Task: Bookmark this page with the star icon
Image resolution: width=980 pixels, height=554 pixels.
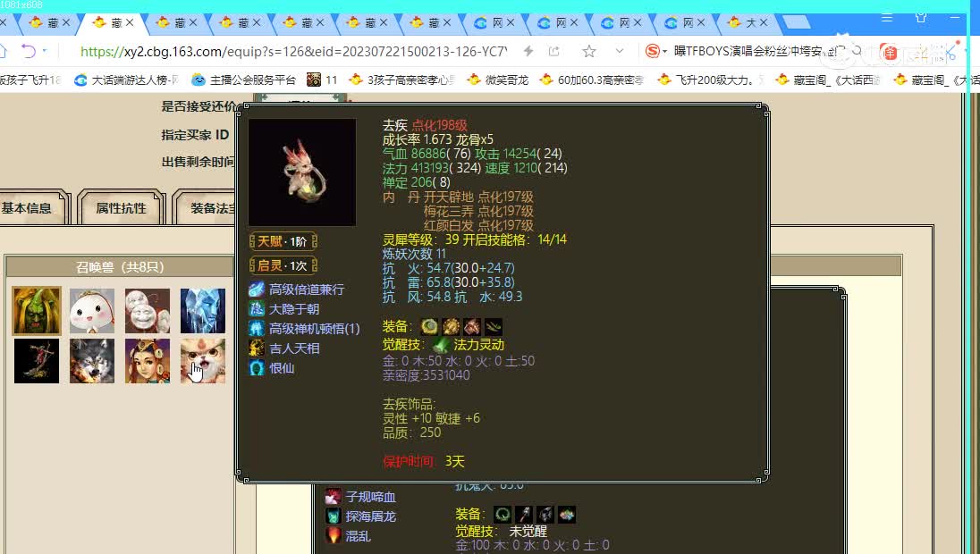Action: point(588,51)
